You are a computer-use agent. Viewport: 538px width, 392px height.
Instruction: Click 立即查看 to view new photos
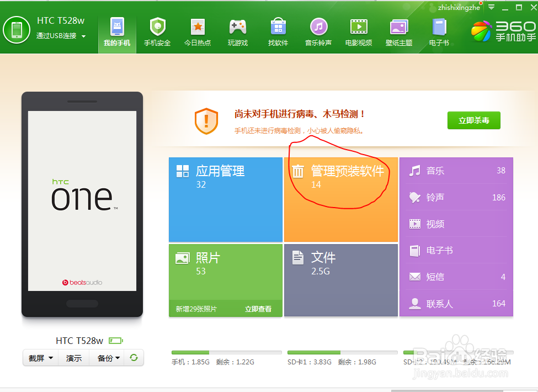click(258, 309)
